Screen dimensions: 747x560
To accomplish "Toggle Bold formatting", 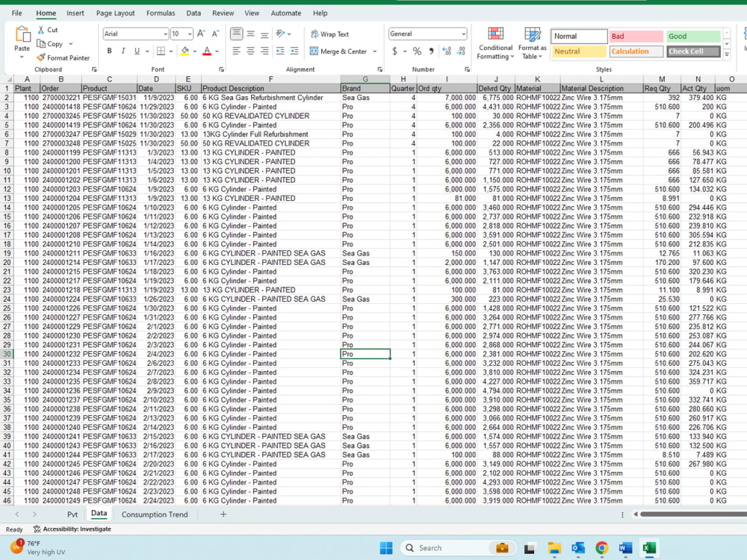I will tap(110, 51).
